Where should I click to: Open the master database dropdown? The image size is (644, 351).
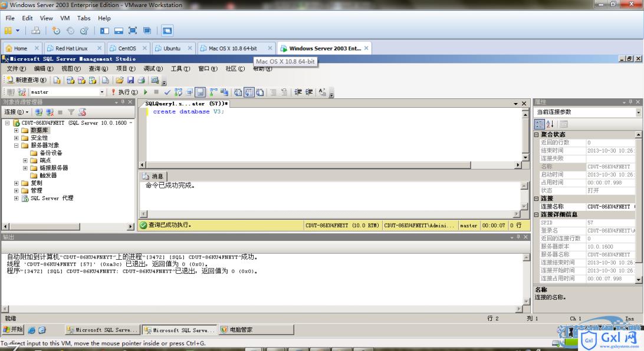click(102, 92)
